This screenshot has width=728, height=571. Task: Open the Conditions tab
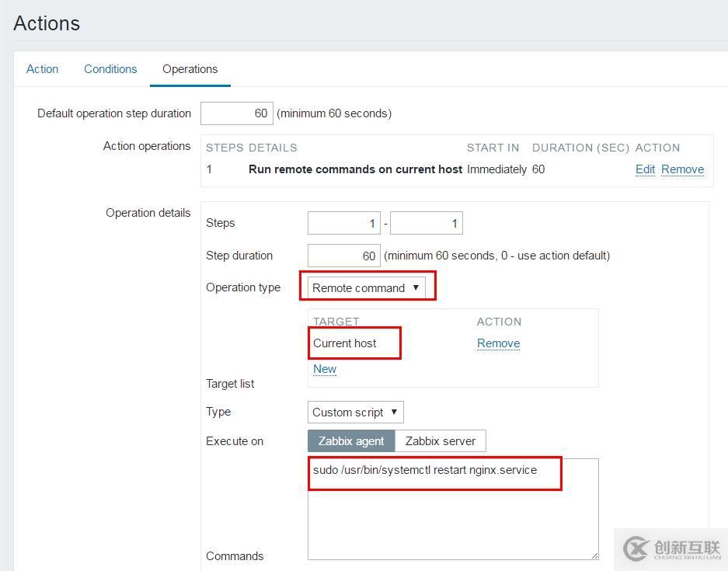[110, 69]
